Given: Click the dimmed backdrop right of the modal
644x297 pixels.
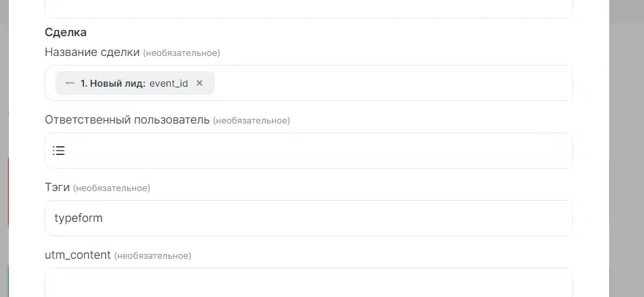Looking at the screenshot, I should (x=626, y=150).
